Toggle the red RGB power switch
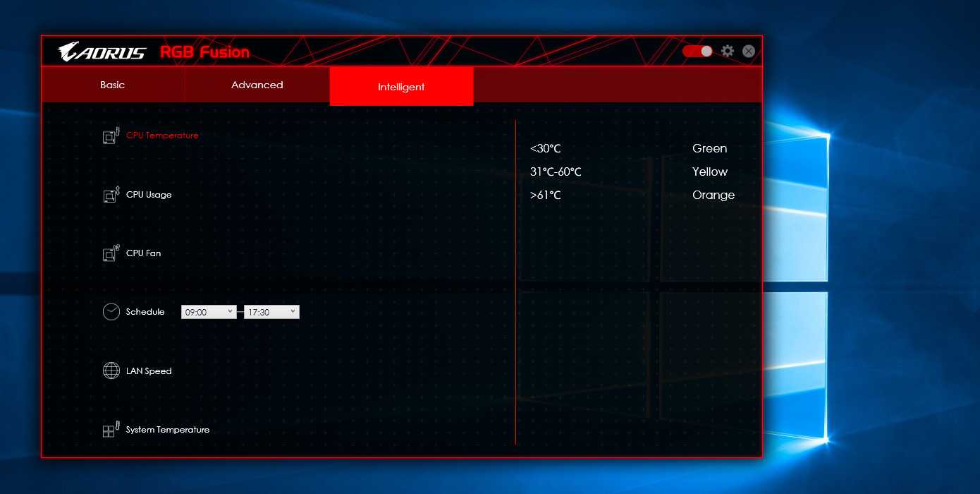The image size is (980, 494). 697,52
